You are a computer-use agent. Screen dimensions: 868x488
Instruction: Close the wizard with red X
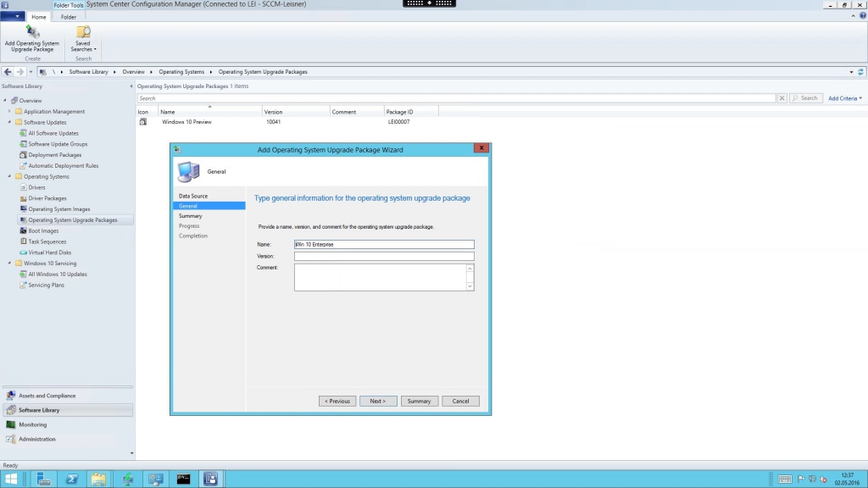[x=481, y=147]
